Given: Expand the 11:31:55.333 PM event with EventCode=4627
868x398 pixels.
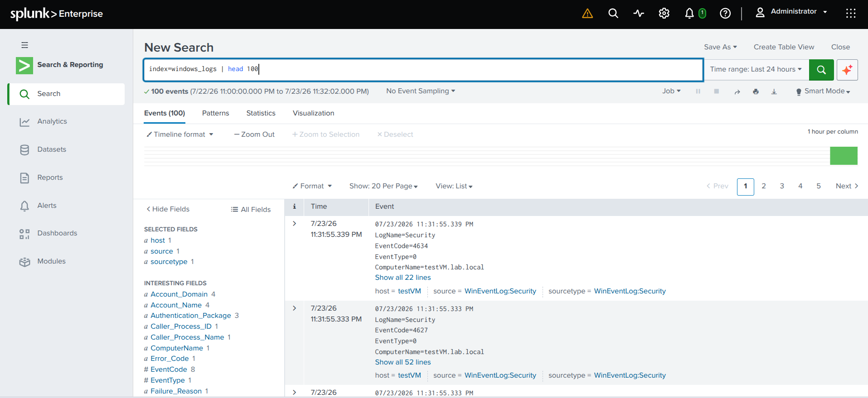Looking at the screenshot, I should pos(295,308).
